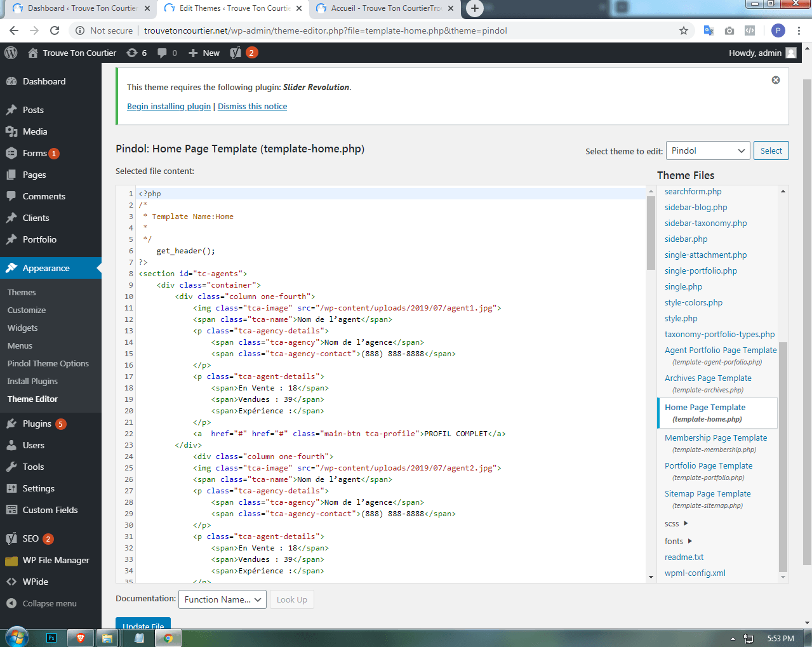The height and width of the screenshot is (647, 812).
Task: Click the Google Translate extension icon
Action: point(709,30)
